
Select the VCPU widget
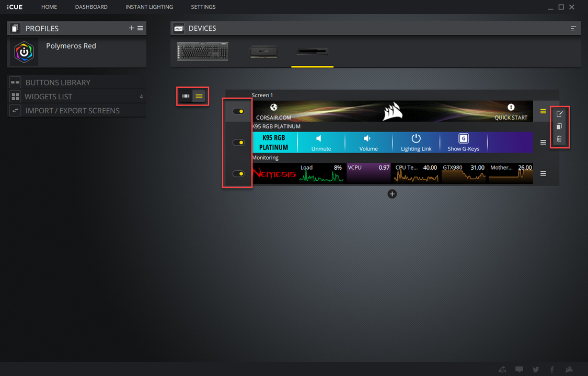(x=368, y=173)
